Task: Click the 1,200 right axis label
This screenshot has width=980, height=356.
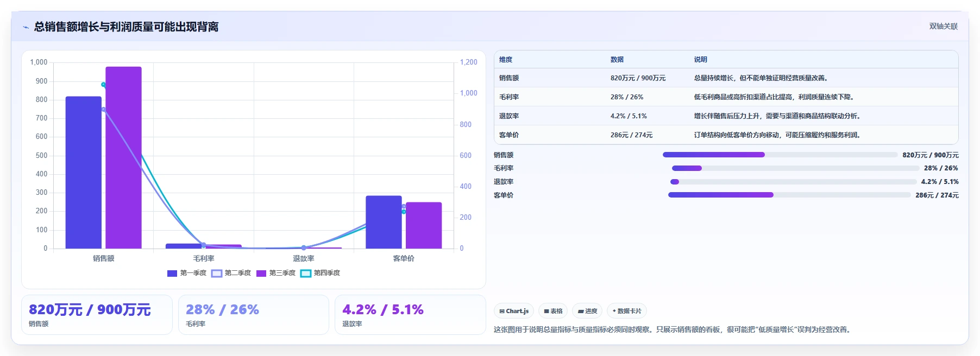Action: [468, 62]
